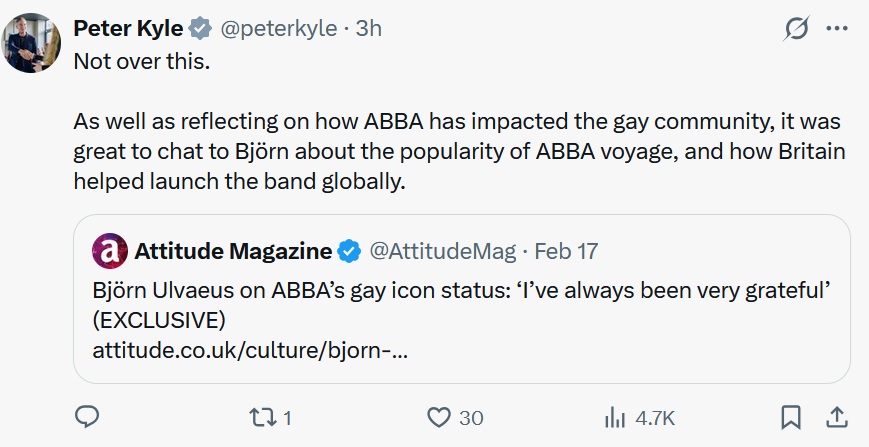The width and height of the screenshot is (869, 447).
Task: Click the @AttitudeMag handle
Action: coord(443,250)
